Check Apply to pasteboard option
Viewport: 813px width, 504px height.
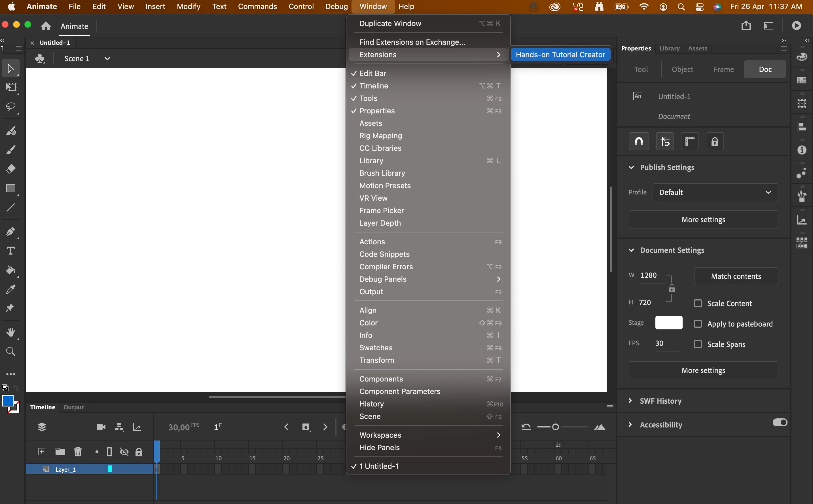[698, 324]
